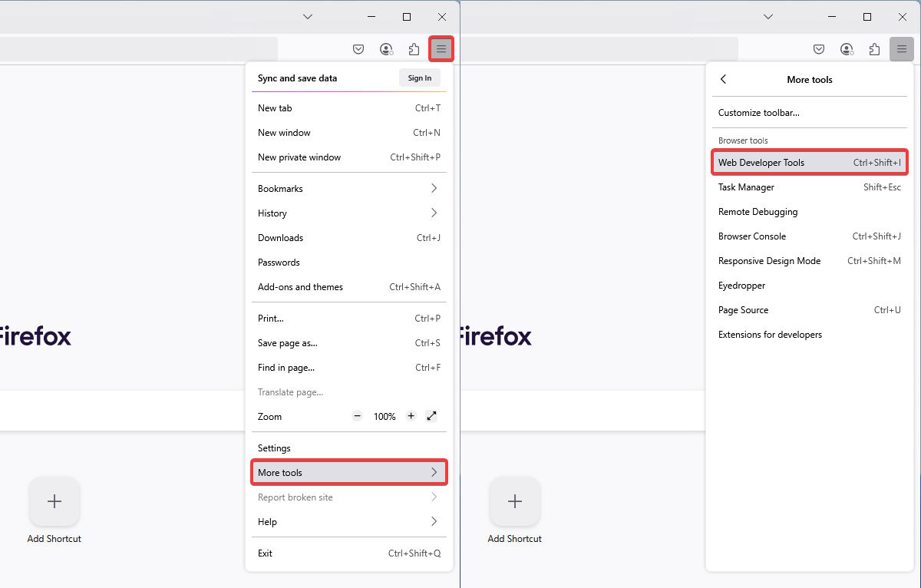
Task: Open Settings from the menu
Action: 274,448
